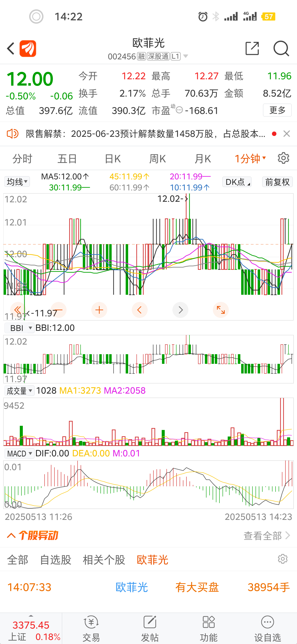Tap the MACD histogram chart panel
Screen dimensions: 297x644
pos(148,484)
